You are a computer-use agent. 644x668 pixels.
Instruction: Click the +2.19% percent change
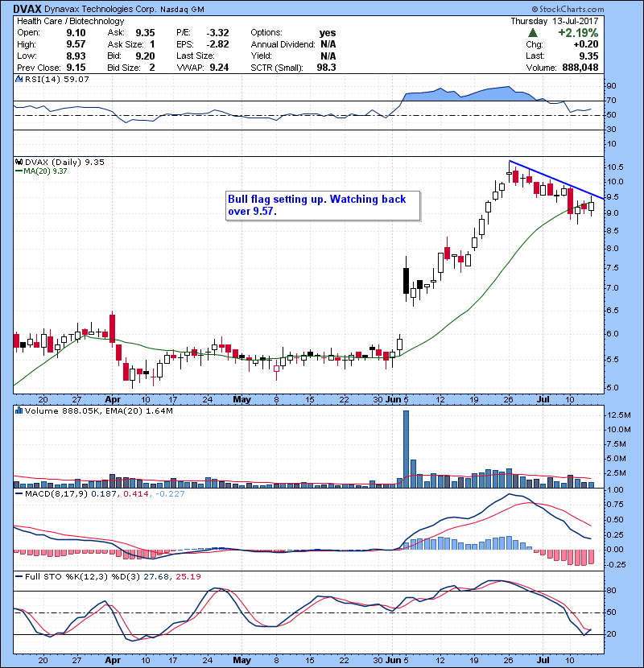[x=578, y=33]
